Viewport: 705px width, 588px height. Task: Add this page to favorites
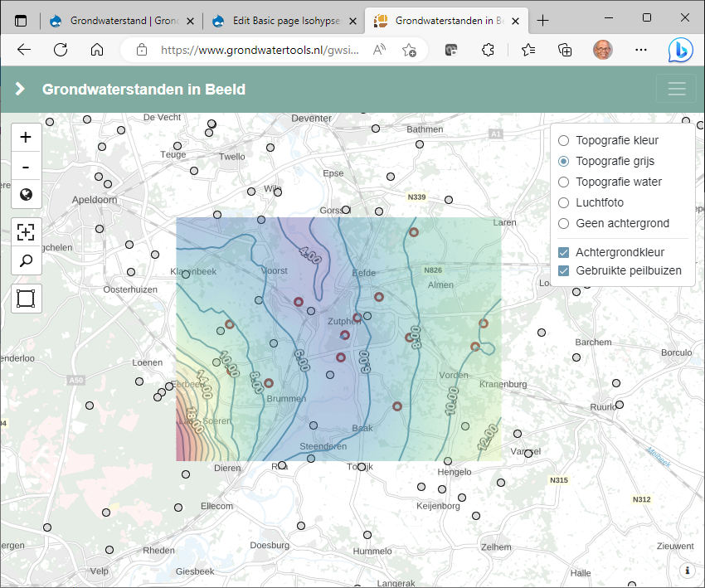point(409,50)
